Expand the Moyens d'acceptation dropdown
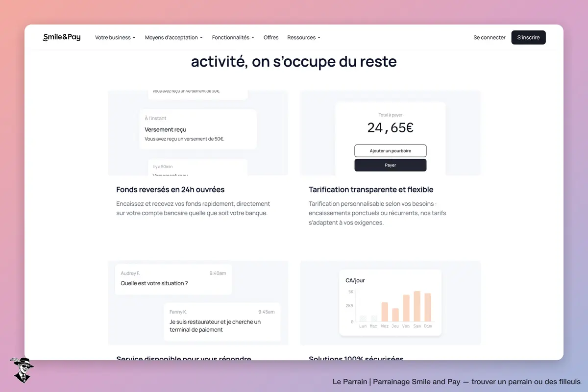Image resolution: width=588 pixels, height=392 pixels. pyautogui.click(x=174, y=37)
